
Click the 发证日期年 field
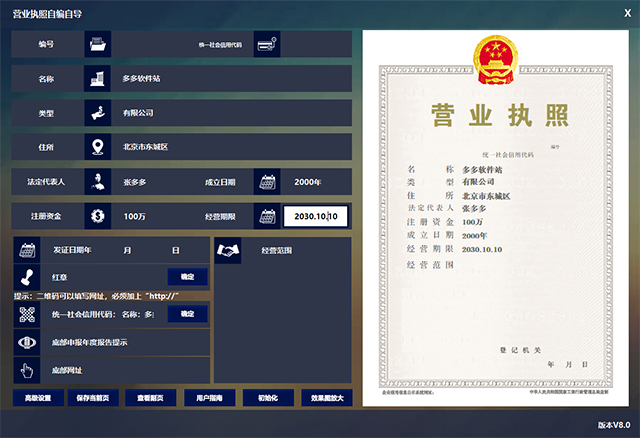coord(72,250)
